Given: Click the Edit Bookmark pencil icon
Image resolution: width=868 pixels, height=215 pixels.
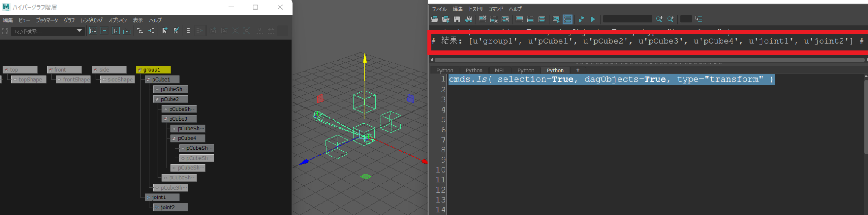Looking at the screenshot, I should (176, 31).
